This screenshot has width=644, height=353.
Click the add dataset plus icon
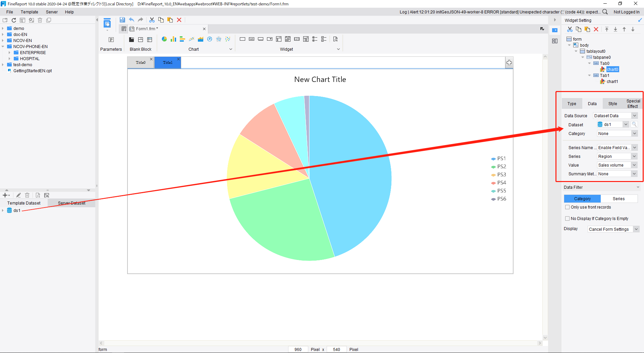click(x=6, y=195)
